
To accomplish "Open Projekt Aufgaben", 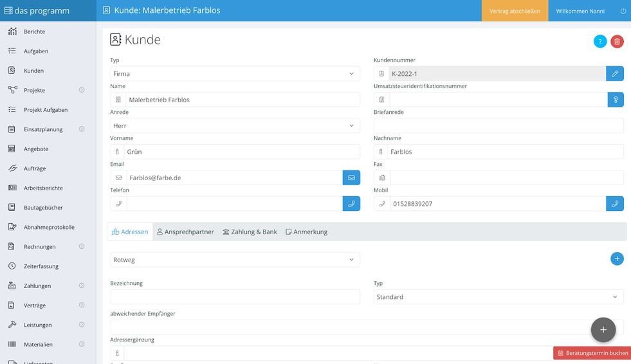I will coord(46,110).
